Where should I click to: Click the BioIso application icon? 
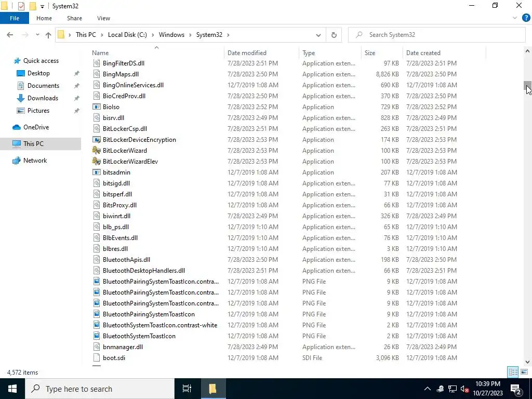click(x=97, y=107)
